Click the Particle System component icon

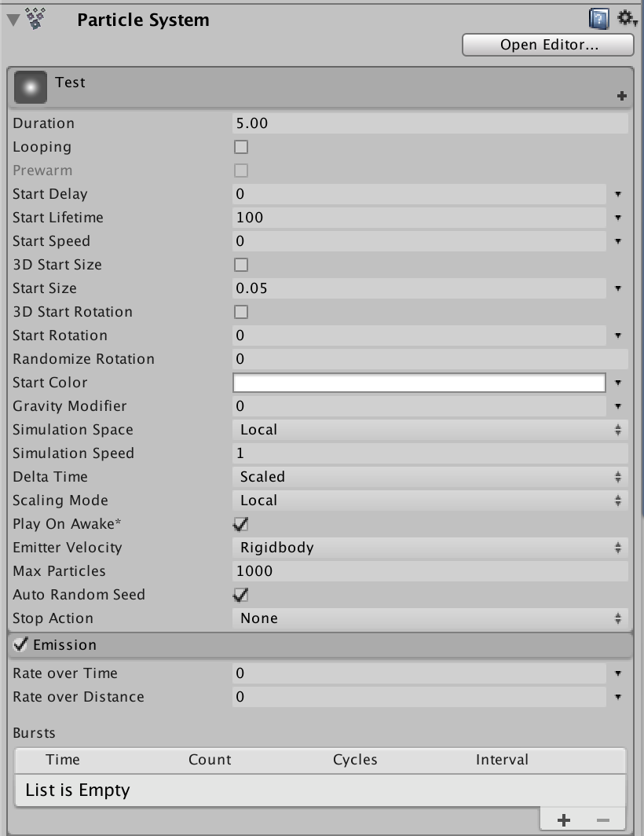[35, 19]
